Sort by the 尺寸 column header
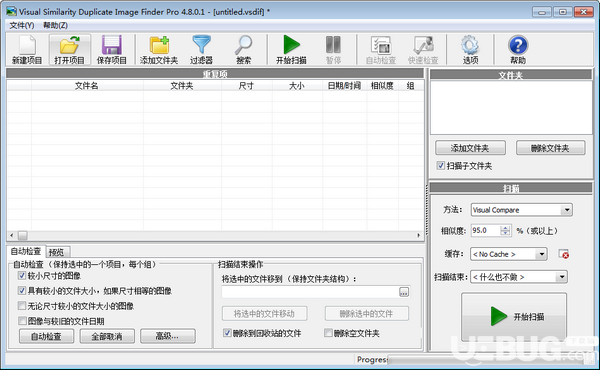 [x=246, y=86]
